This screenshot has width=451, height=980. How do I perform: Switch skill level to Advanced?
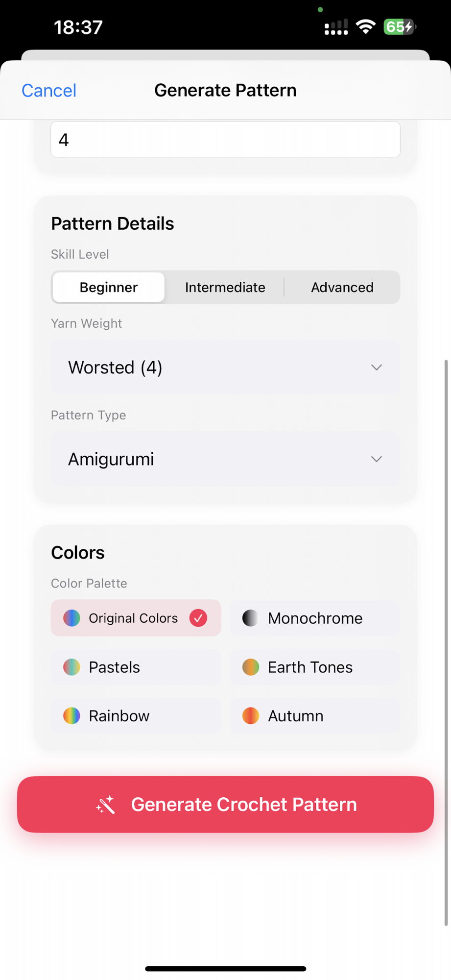coord(342,287)
